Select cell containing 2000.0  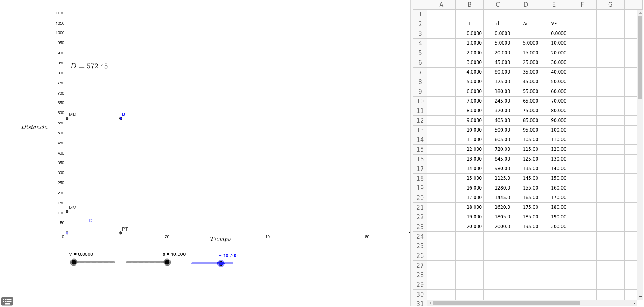click(497, 227)
